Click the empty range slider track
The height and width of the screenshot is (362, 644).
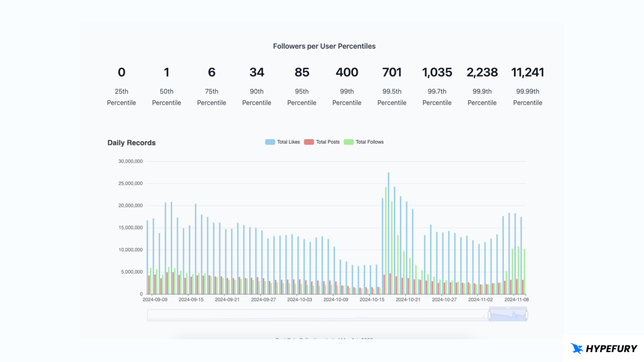tap(314, 315)
